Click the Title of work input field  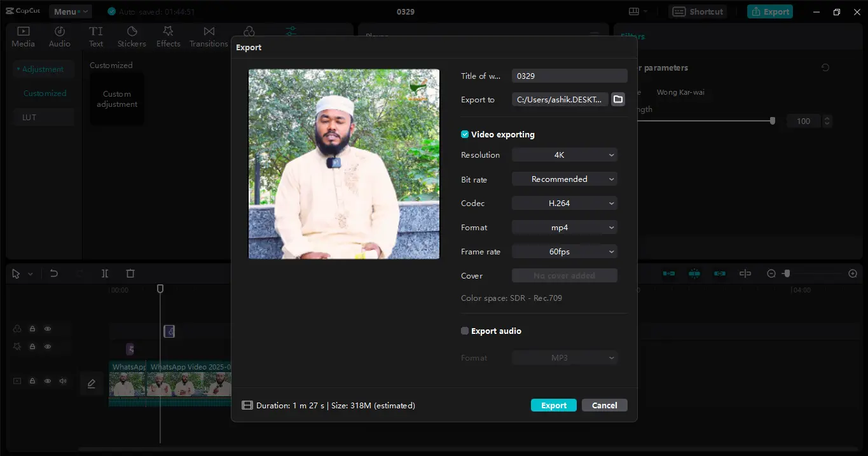[570, 76]
